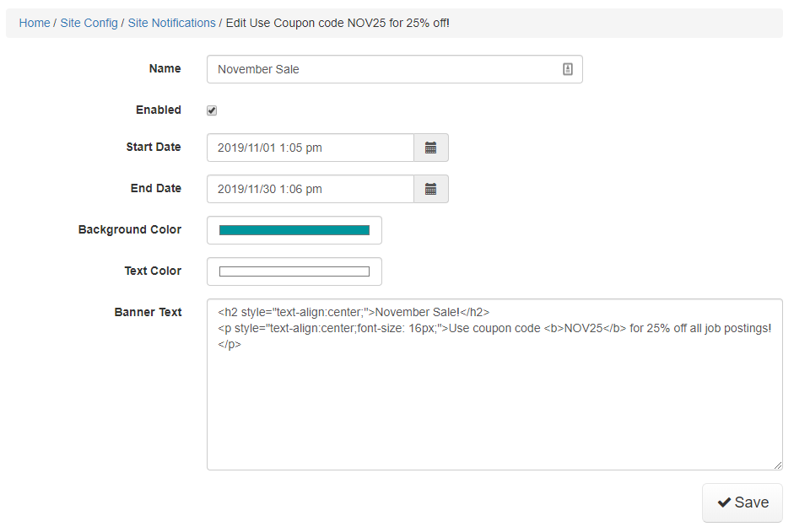Click the banner text area resize handle
This screenshot has width=794, height=532.
(x=778, y=465)
